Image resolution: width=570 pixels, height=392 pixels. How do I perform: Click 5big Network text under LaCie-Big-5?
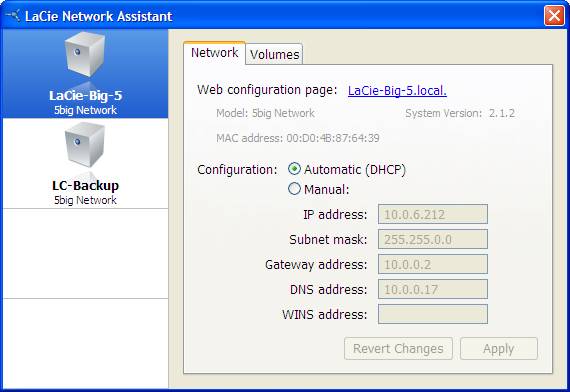click(85, 110)
